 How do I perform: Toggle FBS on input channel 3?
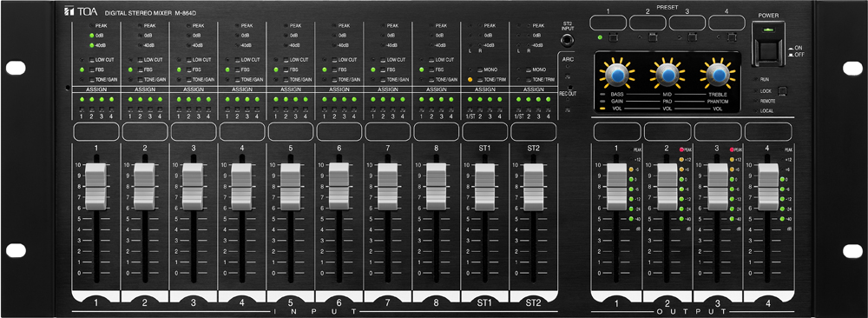click(x=188, y=70)
